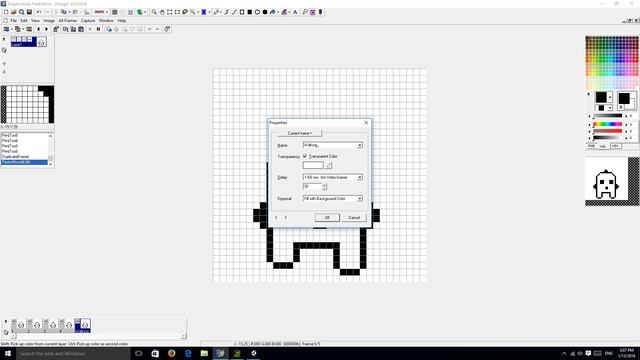The image size is (640, 360).
Task: Switch to the RGB color mode tab
Action: [591, 146]
